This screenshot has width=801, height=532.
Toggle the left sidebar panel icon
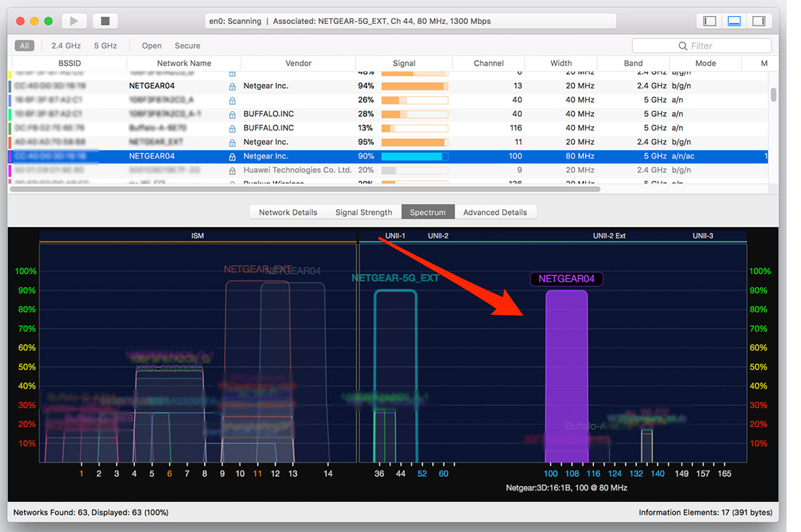coord(710,21)
